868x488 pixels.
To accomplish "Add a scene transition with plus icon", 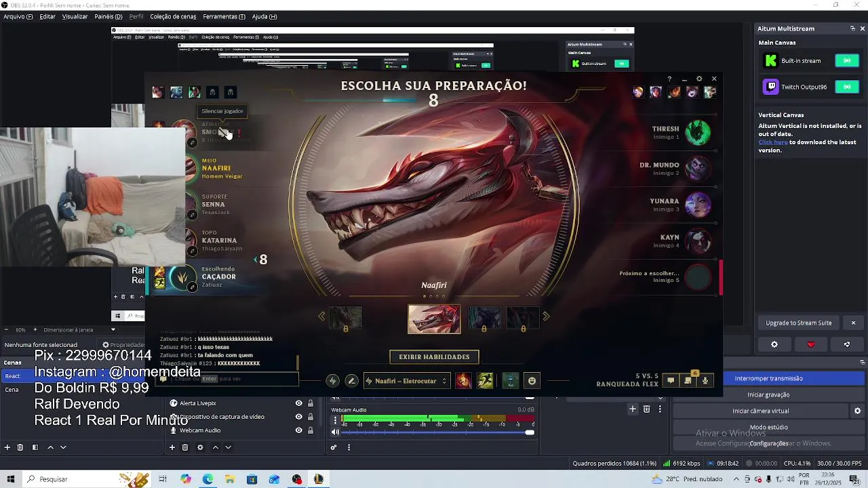I will pyautogui.click(x=633, y=409).
